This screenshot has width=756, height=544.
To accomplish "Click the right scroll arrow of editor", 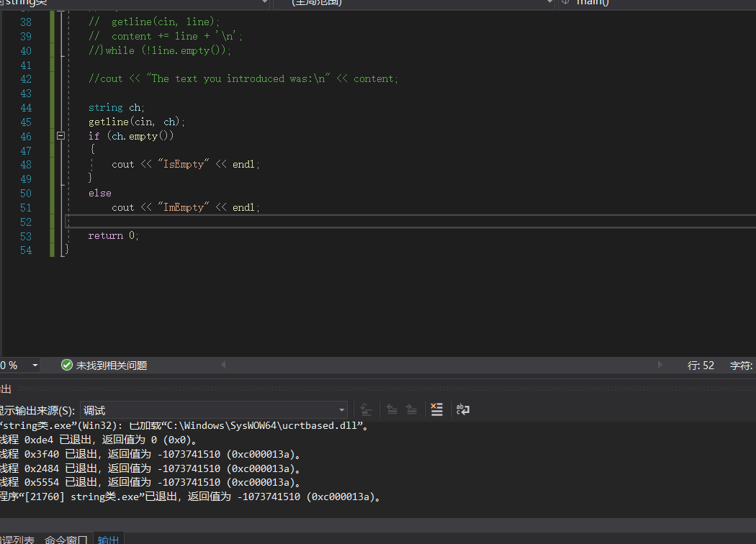I will (660, 366).
